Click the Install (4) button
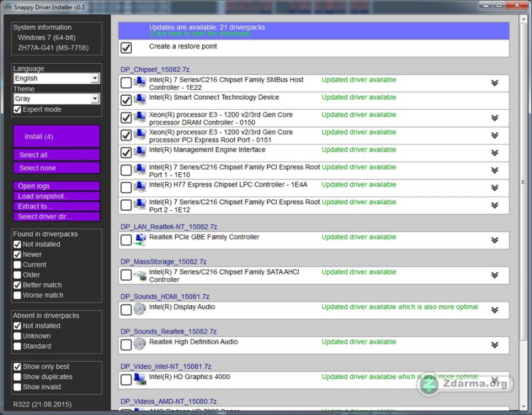Image resolution: width=532 pixels, height=415 pixels. (57, 136)
